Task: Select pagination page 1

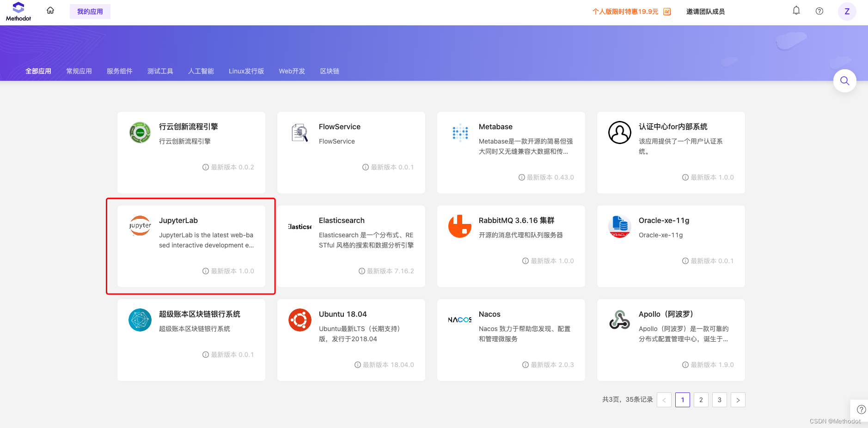Action: click(683, 400)
